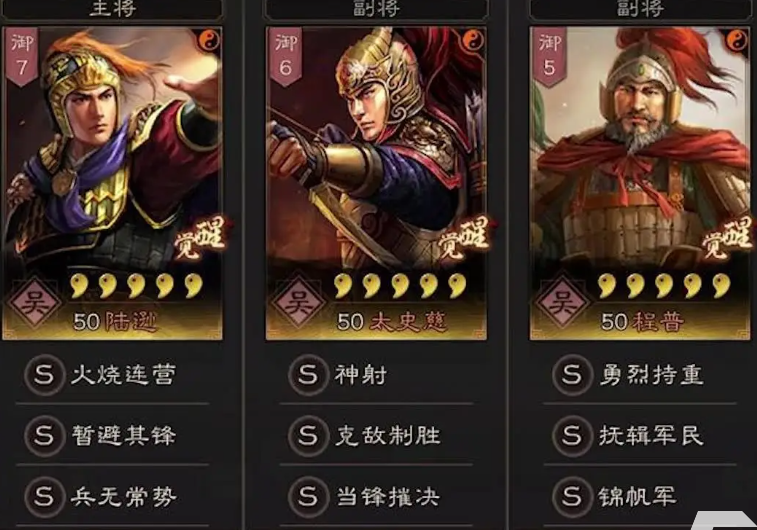The width and height of the screenshot is (757, 530).
Task: Open the 暂避其锋 skill entry
Action: (x=112, y=436)
